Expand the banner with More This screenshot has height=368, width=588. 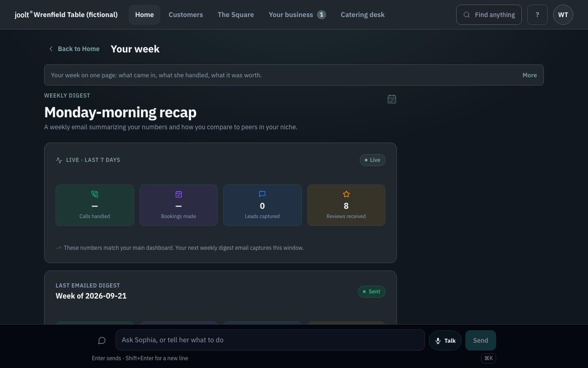point(530,75)
